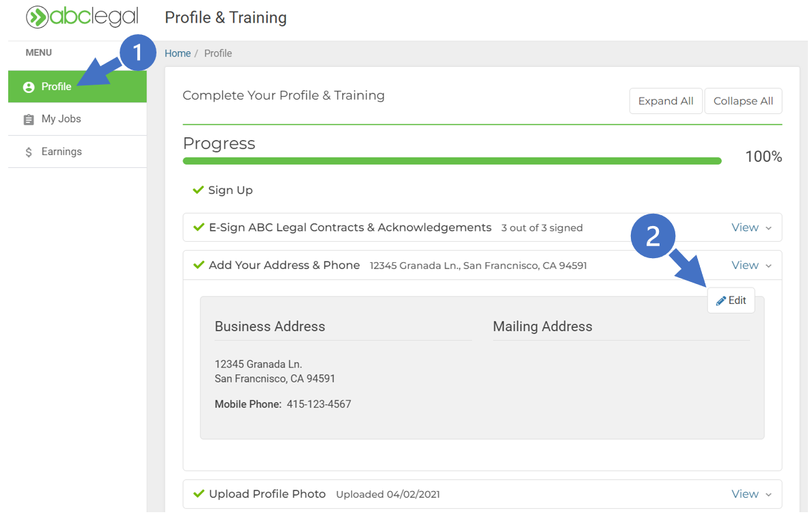The image size is (812, 519).
Task: Follow the Home breadcrumb link
Action: click(x=178, y=53)
